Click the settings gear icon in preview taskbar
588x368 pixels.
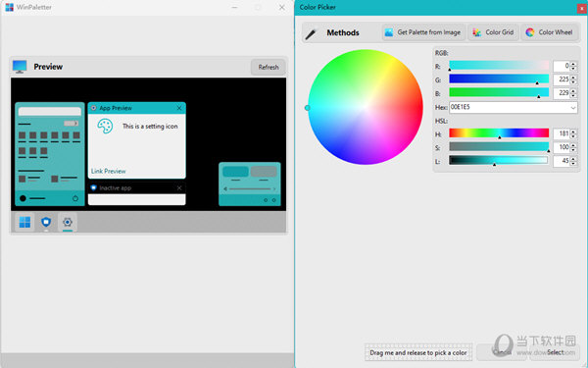(x=68, y=222)
